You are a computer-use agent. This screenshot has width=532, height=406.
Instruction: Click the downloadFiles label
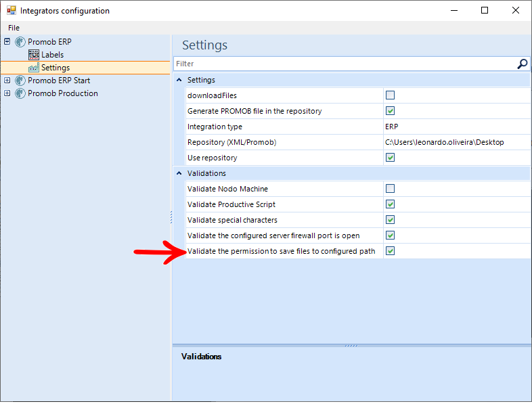pos(212,95)
